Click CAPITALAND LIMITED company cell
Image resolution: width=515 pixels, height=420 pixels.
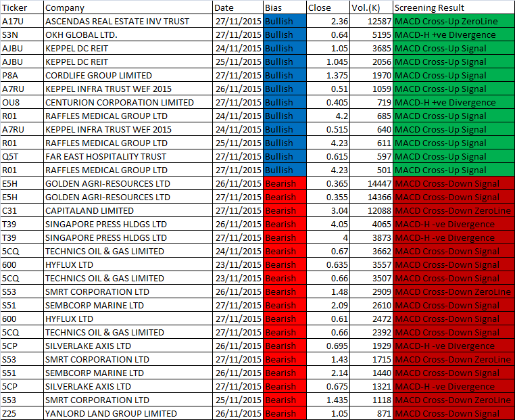(128, 210)
